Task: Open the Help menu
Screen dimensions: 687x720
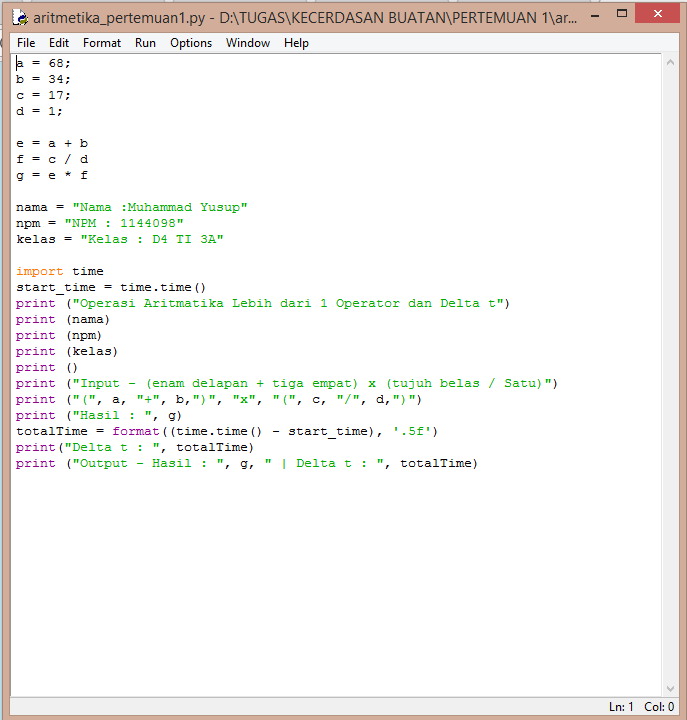Action: click(x=296, y=43)
